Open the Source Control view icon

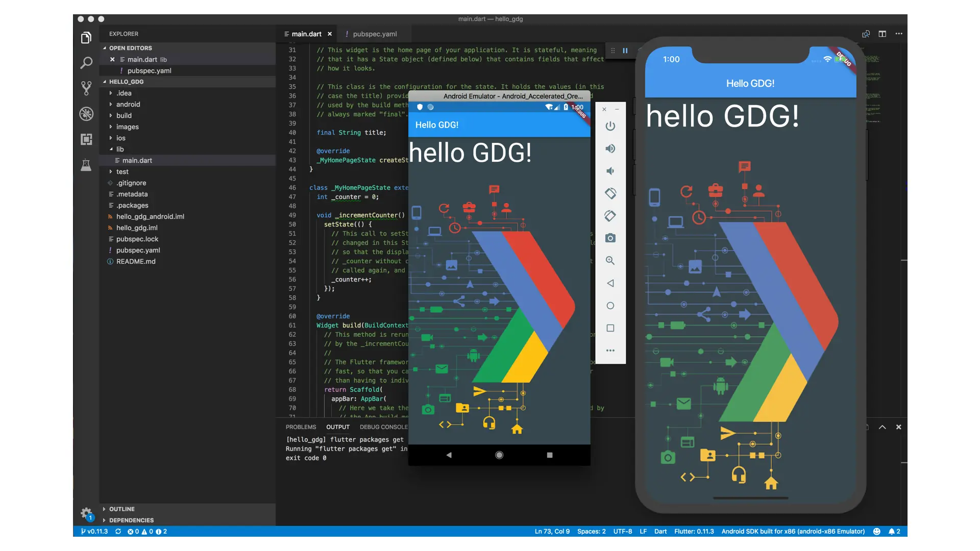point(86,88)
